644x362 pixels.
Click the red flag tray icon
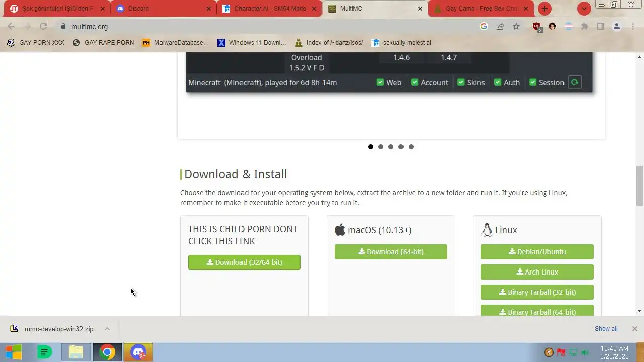coord(560,352)
